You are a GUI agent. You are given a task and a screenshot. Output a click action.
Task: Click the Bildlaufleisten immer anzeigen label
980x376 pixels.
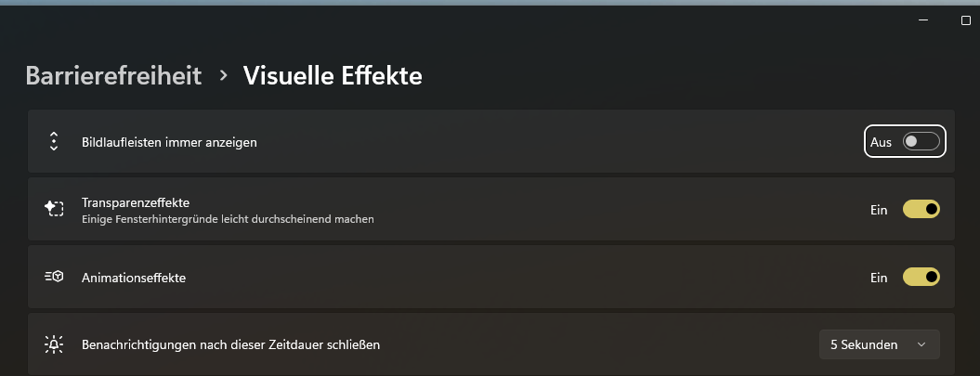point(169,142)
